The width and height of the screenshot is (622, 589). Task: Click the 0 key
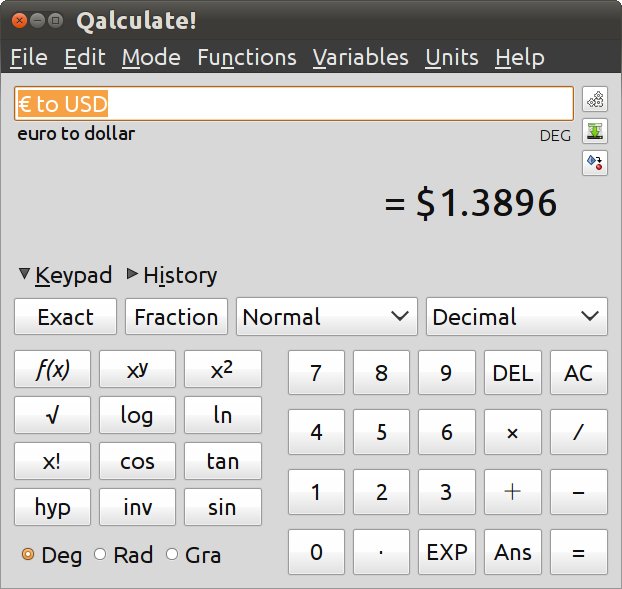[316, 552]
